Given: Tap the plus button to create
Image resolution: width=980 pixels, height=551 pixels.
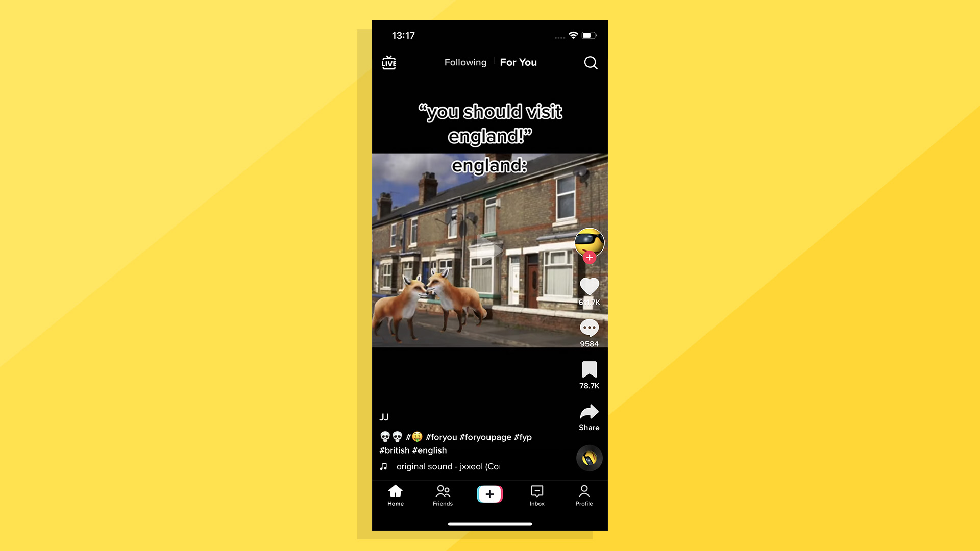Looking at the screenshot, I should tap(489, 494).
